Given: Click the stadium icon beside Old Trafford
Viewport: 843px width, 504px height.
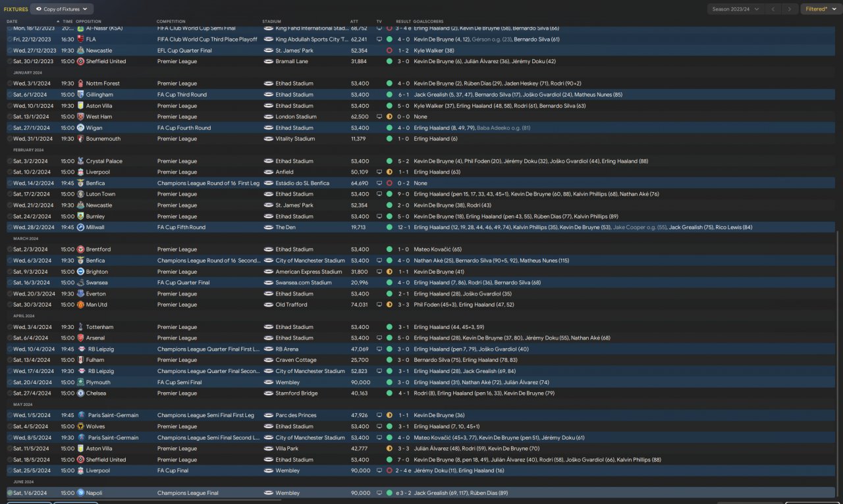Looking at the screenshot, I should (x=268, y=305).
